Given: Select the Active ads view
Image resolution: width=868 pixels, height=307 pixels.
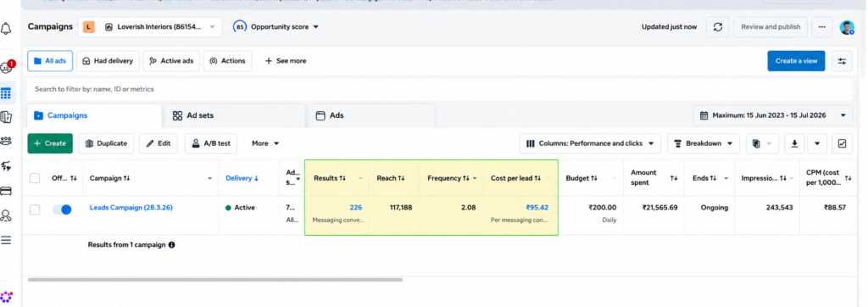Looking at the screenshot, I should [x=171, y=61].
